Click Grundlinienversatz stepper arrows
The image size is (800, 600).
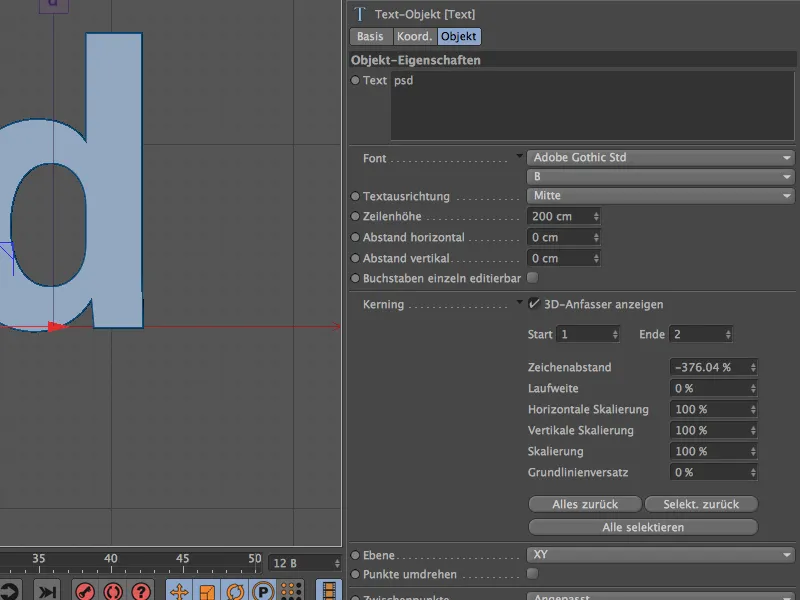click(x=753, y=472)
